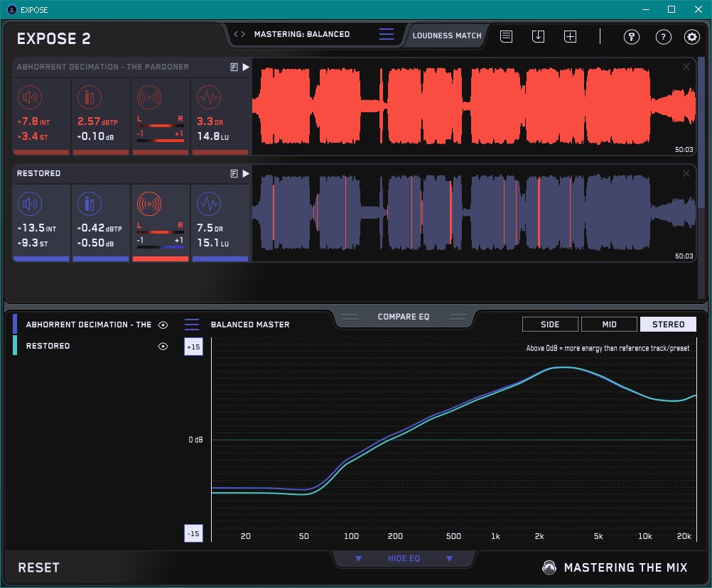Click the true peak icon on Pardoner track
The height and width of the screenshot is (588, 712).
tap(89, 97)
